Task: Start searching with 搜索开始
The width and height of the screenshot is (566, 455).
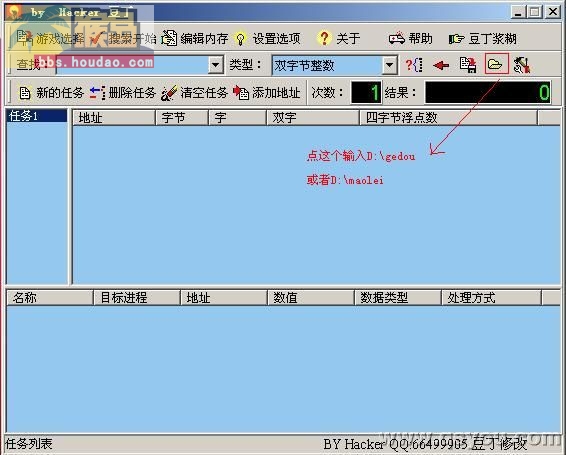Action: pyautogui.click(x=122, y=38)
